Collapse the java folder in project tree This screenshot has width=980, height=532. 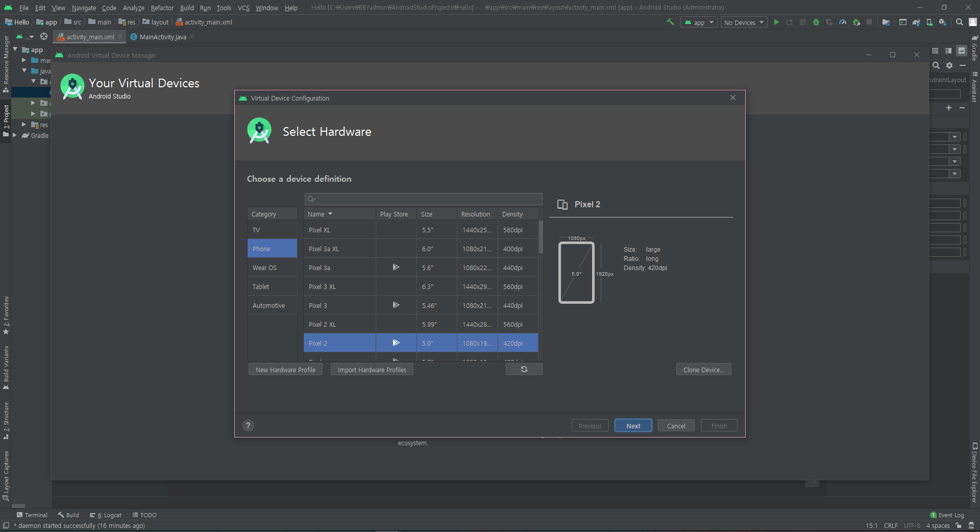(x=24, y=71)
